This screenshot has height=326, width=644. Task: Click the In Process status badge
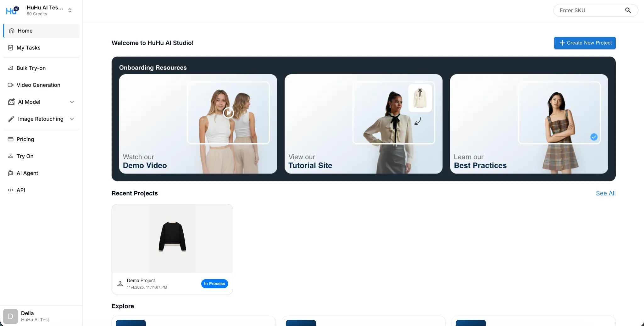click(214, 284)
